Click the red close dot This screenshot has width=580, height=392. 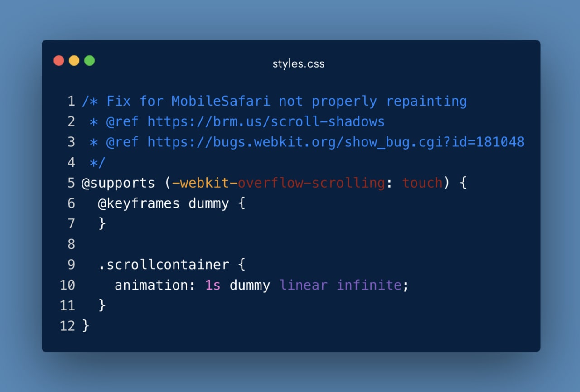tap(59, 60)
